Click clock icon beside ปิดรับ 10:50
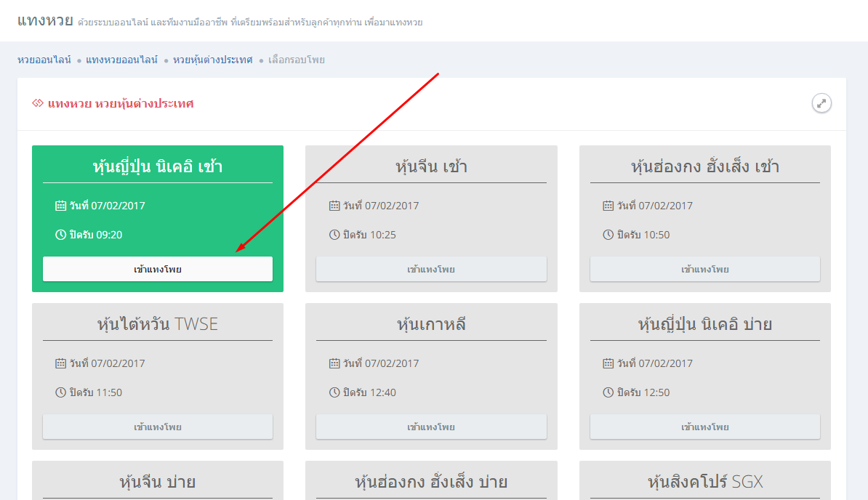The width and height of the screenshot is (868, 500). tap(608, 235)
